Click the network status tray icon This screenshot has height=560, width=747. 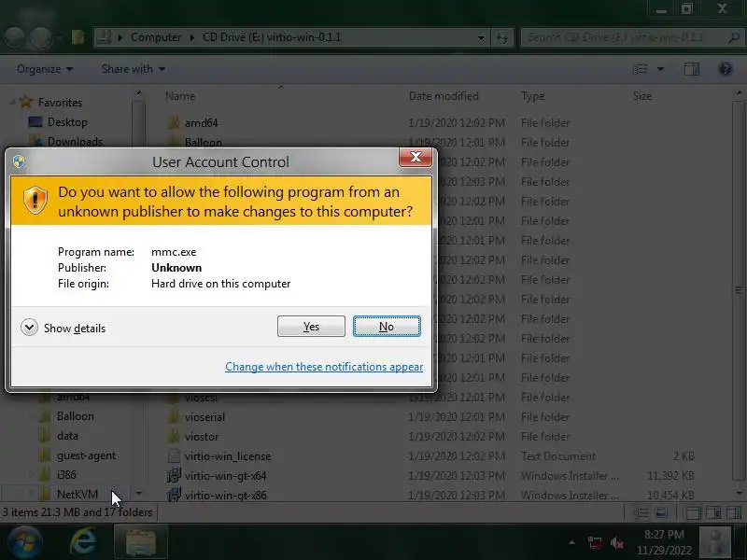[x=594, y=542]
